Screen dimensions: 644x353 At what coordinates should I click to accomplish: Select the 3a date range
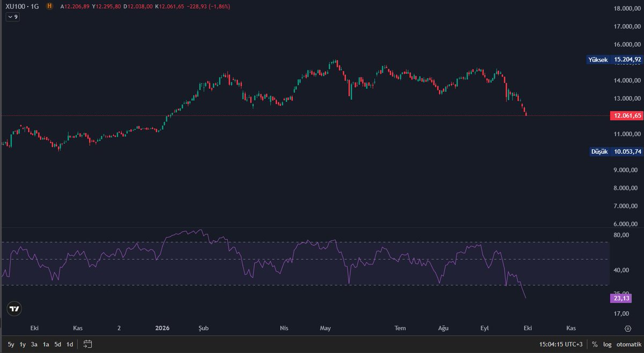pos(34,344)
